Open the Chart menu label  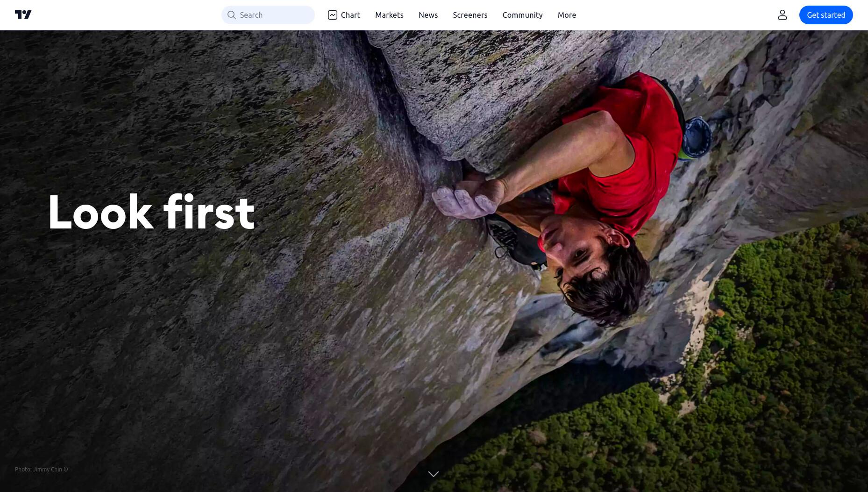(x=350, y=15)
